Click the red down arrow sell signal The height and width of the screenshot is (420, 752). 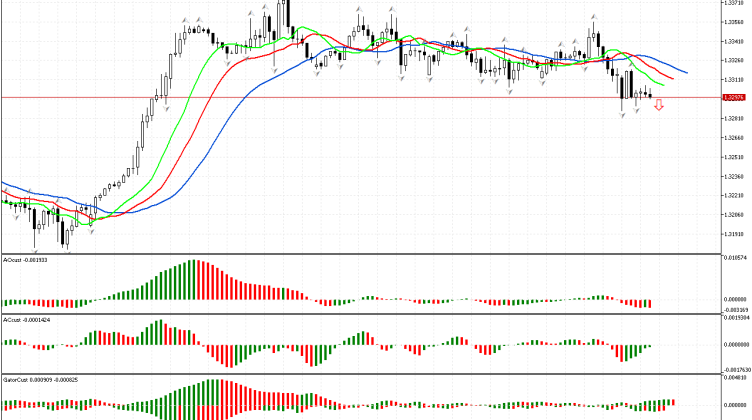point(659,103)
